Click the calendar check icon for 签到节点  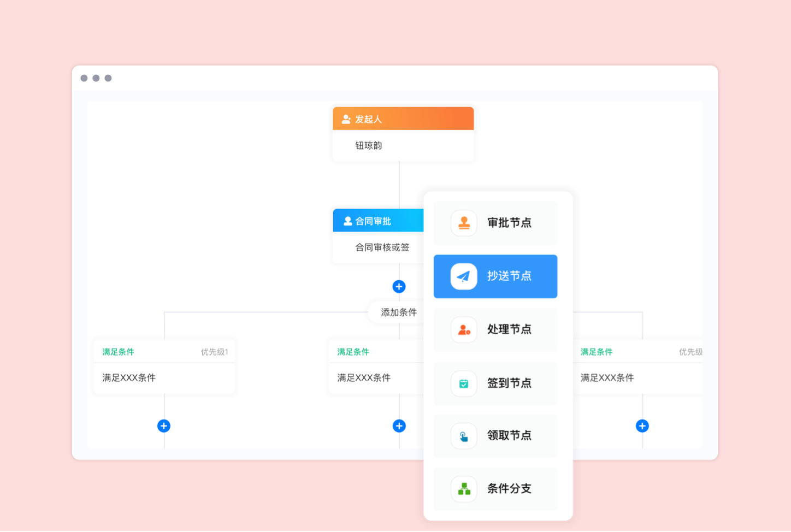pos(464,383)
